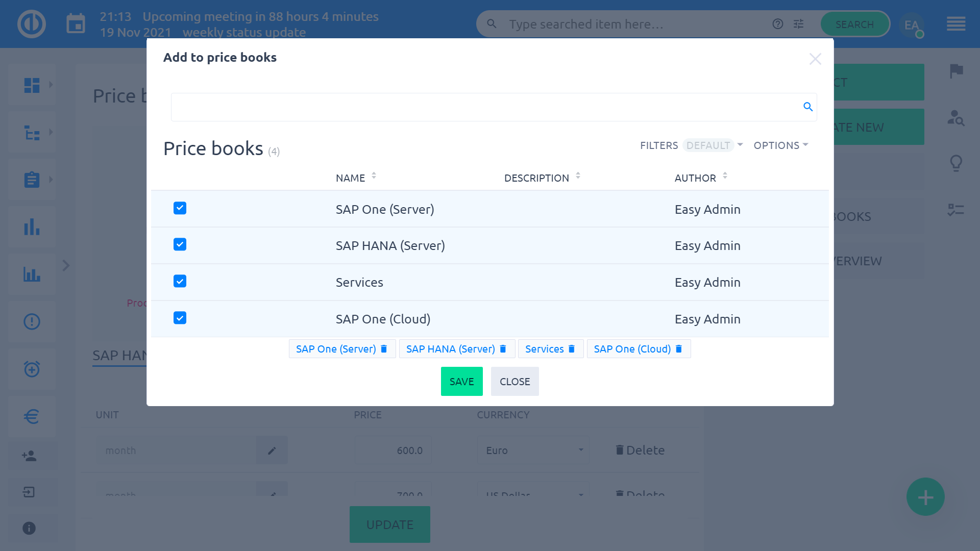Uncheck the SAP One (Server) checkbox
Image resolution: width=980 pixels, height=551 pixels.
tap(180, 208)
